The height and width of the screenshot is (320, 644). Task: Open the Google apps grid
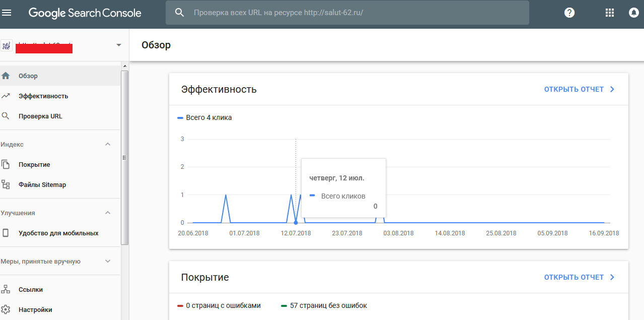[x=610, y=13]
